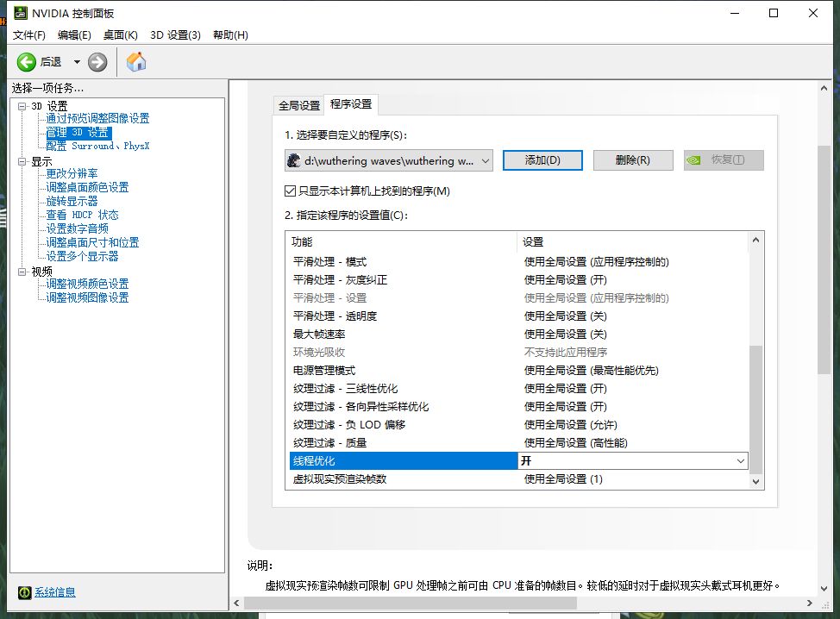Select 纹理过滤 - 各向异性采样优化 row
This screenshot has height=619, width=840.
coord(517,407)
